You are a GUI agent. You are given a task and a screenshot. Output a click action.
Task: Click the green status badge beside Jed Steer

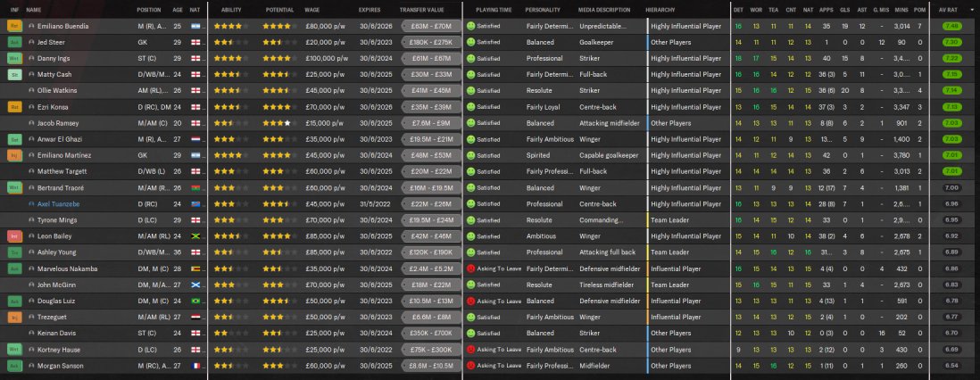pyautogui.click(x=14, y=43)
